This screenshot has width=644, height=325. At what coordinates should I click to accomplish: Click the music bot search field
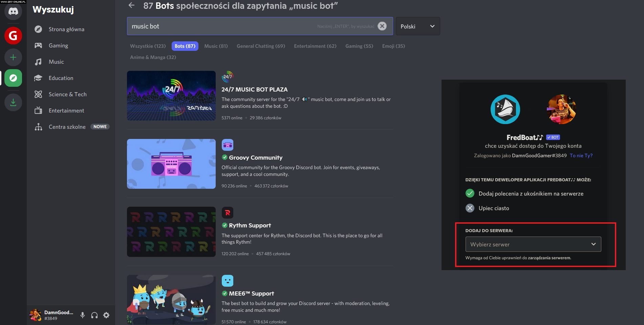point(220,26)
